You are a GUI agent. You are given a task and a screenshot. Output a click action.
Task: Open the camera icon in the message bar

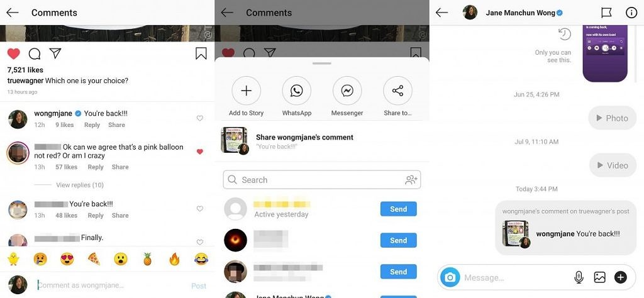[x=450, y=277]
